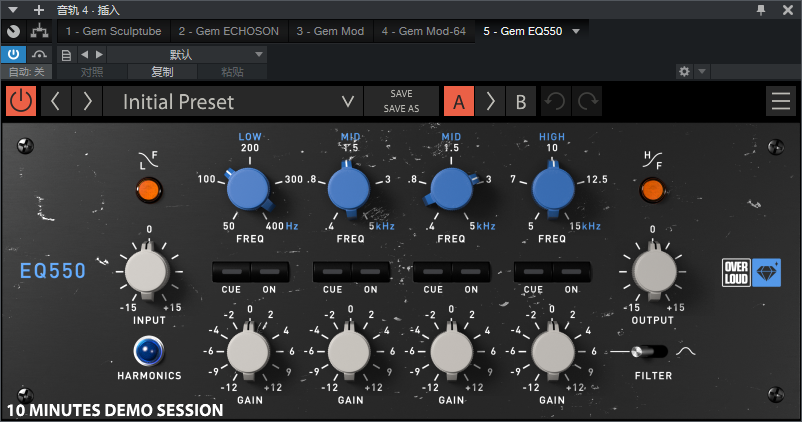Screen dimensions: 802x422
Task: Click the first MID band GAIN knob
Action: [349, 351]
